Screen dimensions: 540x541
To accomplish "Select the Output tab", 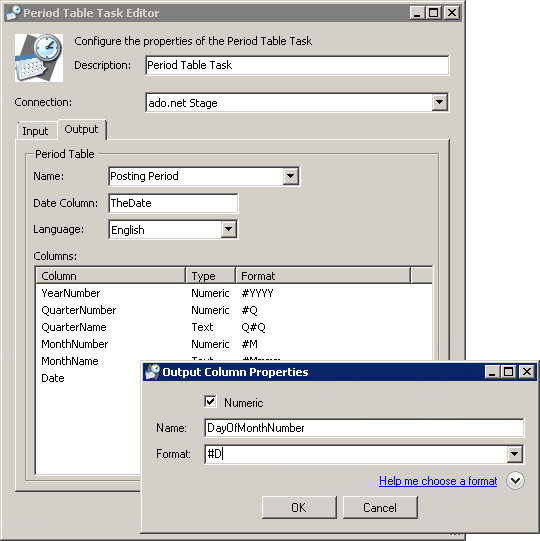I will 82,129.
